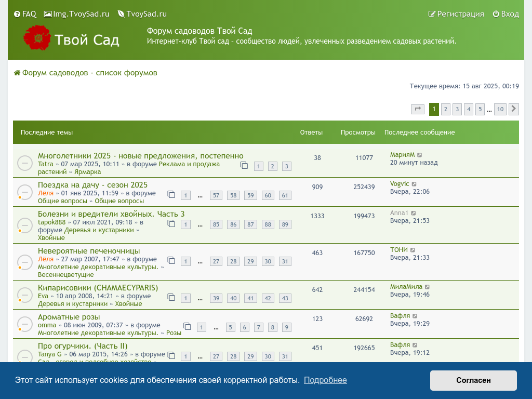The image size is (532, 399).
Task: Open page 61 of Поездка на дачу topic
Action: pyautogui.click(x=285, y=195)
